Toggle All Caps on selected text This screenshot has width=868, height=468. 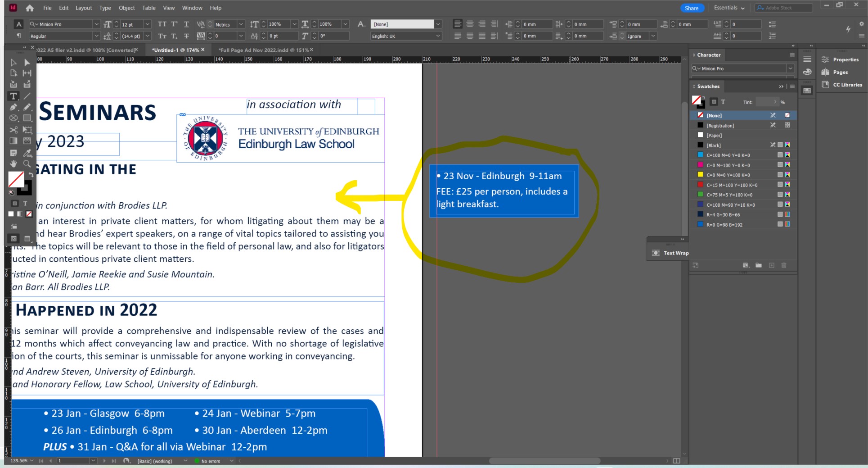pos(162,24)
